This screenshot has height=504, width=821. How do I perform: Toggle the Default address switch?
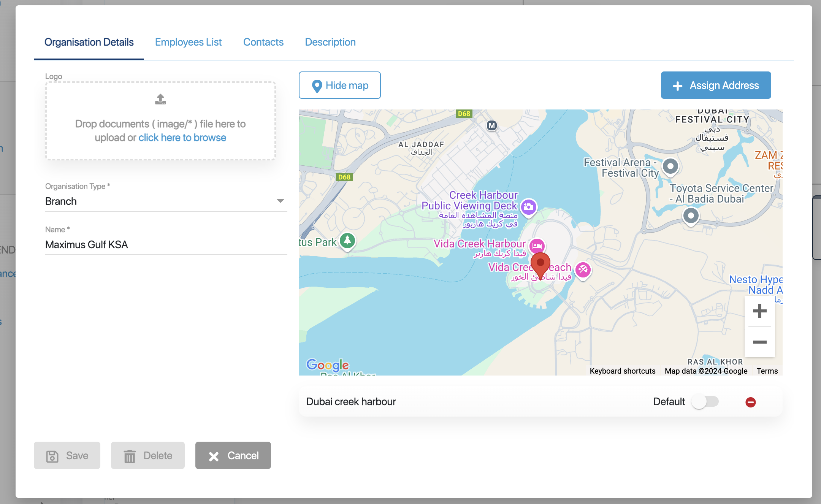coord(705,402)
